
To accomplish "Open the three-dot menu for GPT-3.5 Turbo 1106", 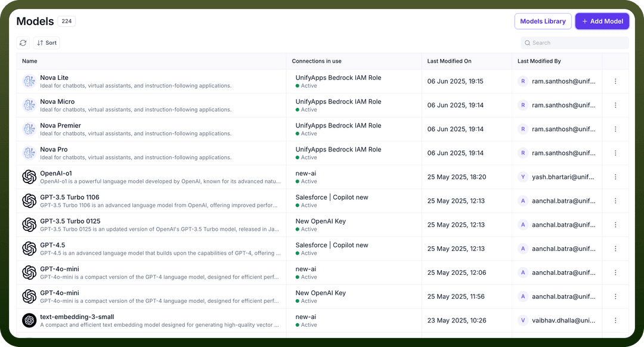I will pyautogui.click(x=615, y=201).
